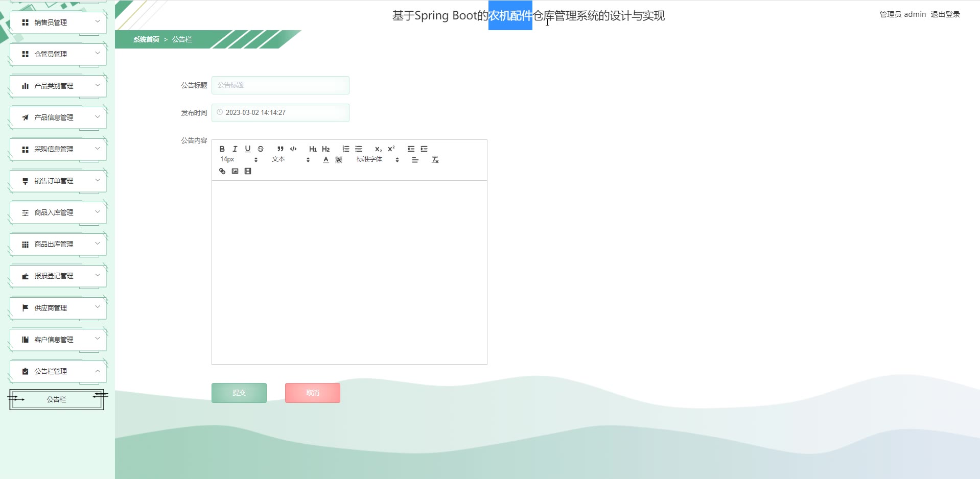Toggle bold formatting in the editor
Viewport: 980px width, 479px height.
point(222,149)
